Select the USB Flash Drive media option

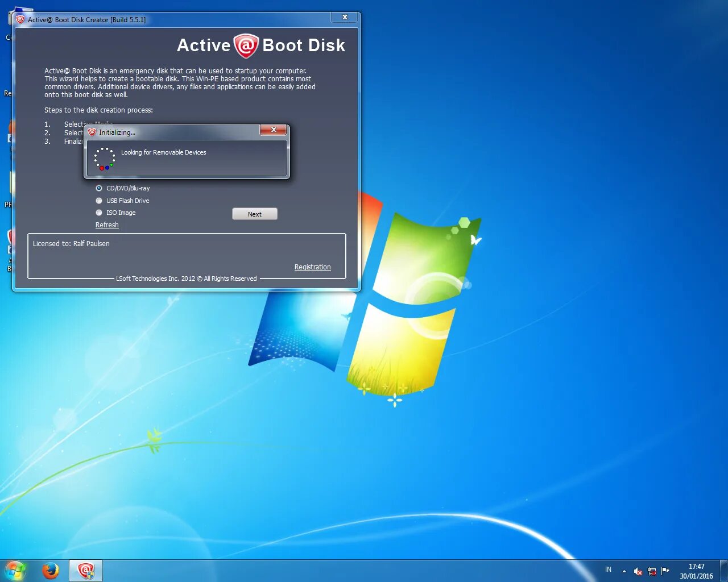98,200
